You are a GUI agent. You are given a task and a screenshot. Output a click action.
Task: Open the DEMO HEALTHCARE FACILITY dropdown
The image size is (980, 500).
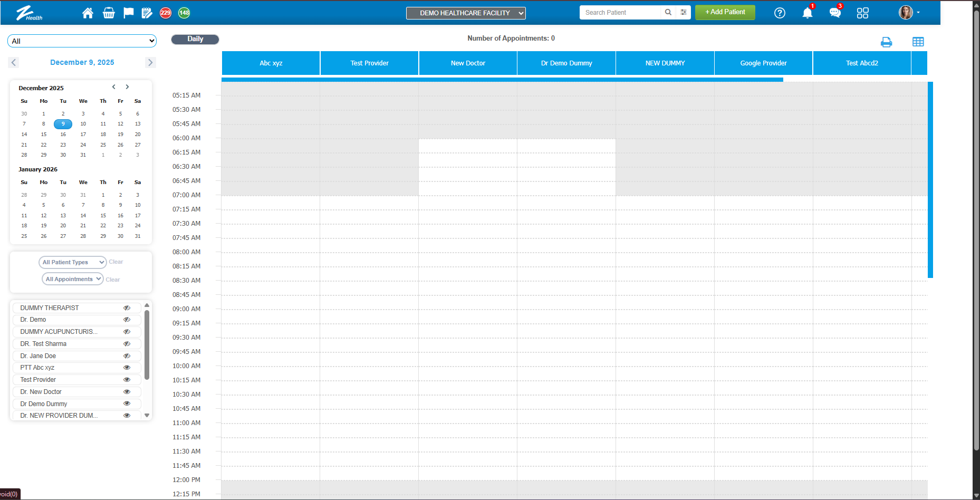[466, 13]
